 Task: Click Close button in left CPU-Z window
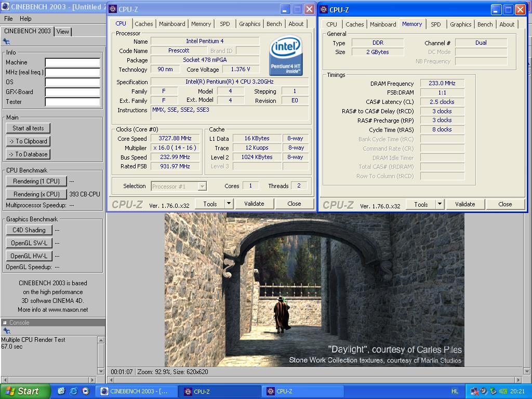(x=294, y=204)
